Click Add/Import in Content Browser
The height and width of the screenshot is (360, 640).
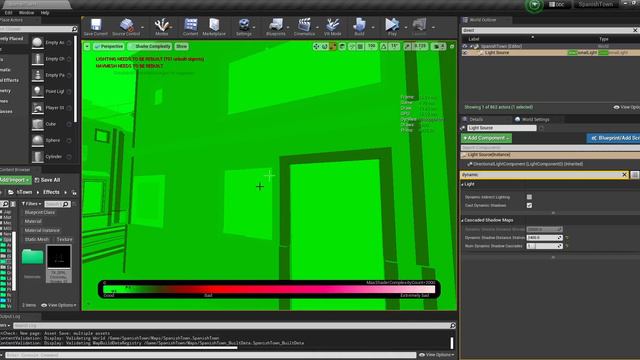pos(16,180)
